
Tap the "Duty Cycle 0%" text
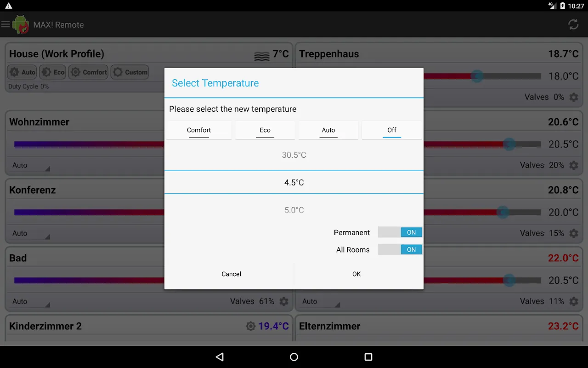(28, 86)
